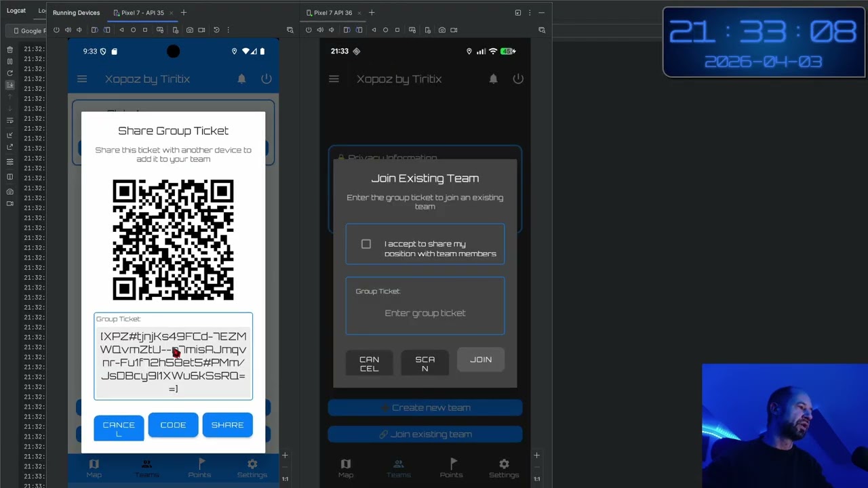
Task: Reset API 36 emulator zoom to 1:1
Action: click(x=536, y=479)
